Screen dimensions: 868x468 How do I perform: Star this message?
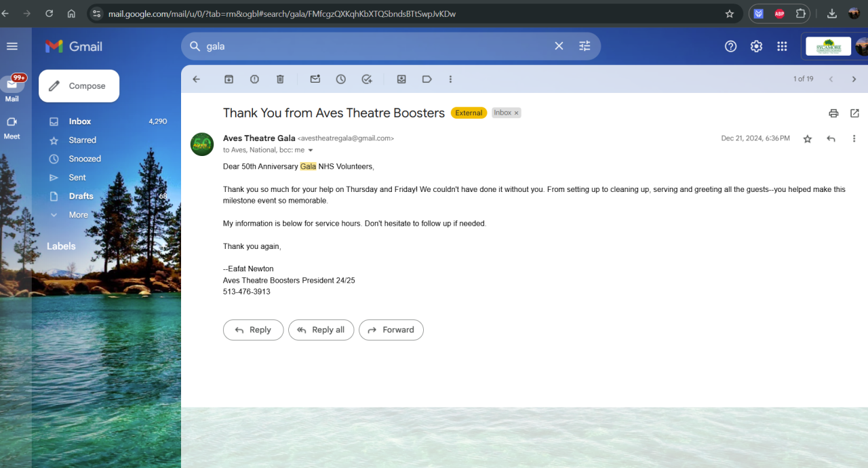click(807, 139)
